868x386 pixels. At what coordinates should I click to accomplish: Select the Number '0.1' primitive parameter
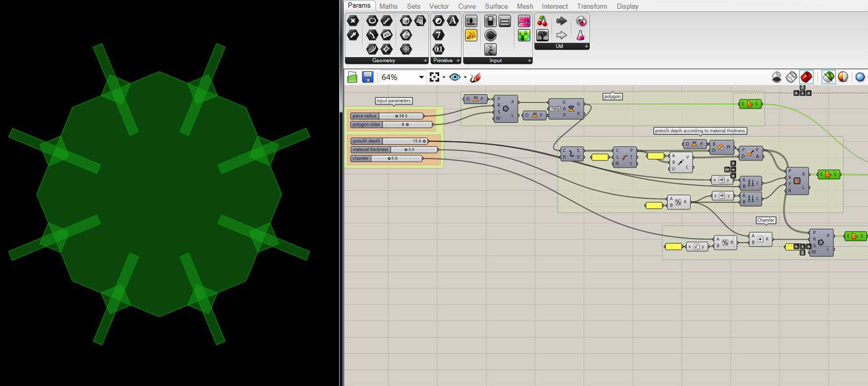tap(438, 49)
